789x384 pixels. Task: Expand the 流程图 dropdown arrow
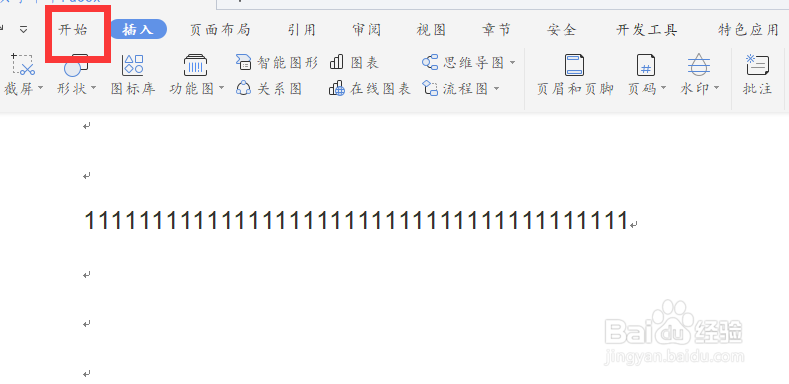pos(496,89)
